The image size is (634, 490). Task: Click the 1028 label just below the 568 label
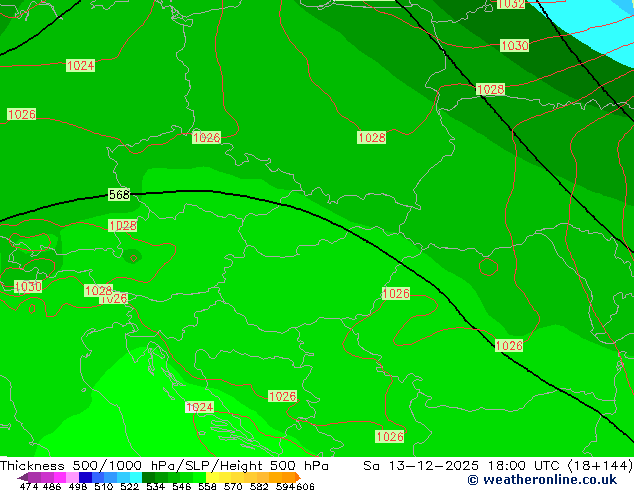[123, 226]
